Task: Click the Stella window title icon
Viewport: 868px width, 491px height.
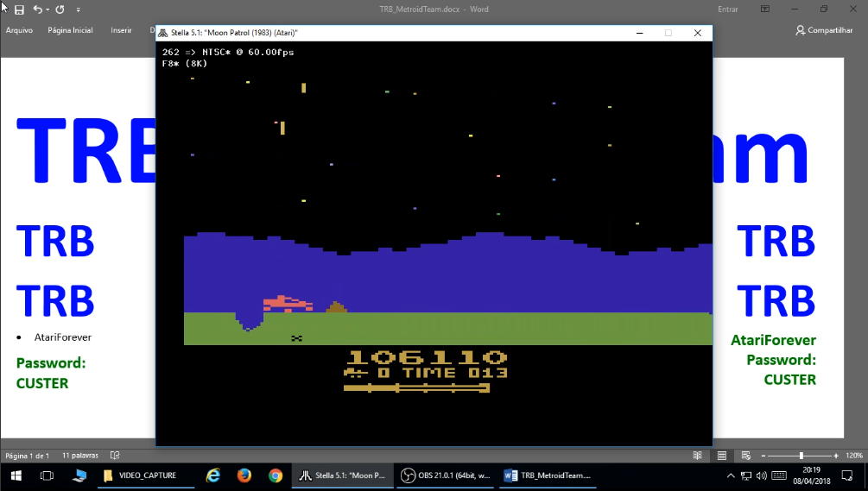Action: pos(162,33)
